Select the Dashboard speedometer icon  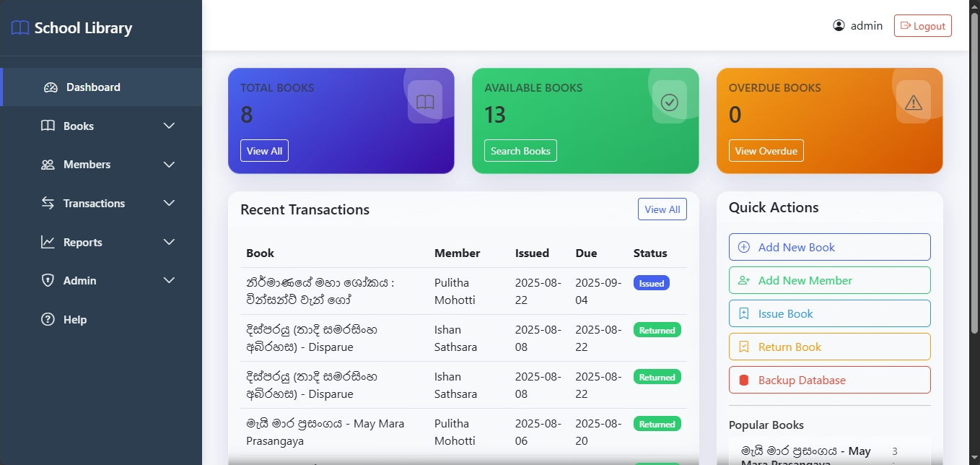pos(50,87)
